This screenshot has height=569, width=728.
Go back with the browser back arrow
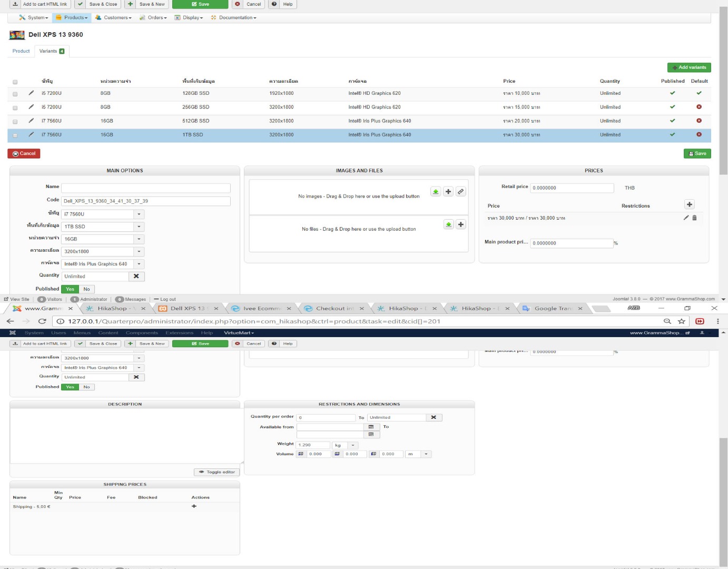pos(10,321)
